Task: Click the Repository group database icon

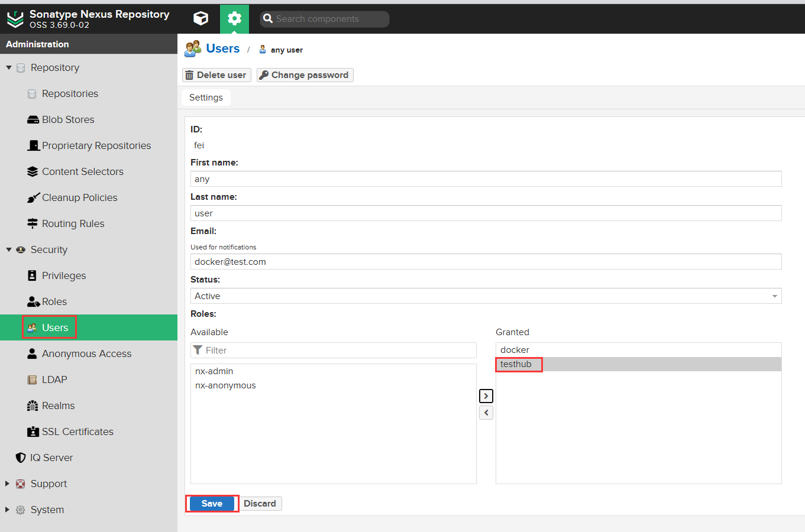Action: point(21,68)
